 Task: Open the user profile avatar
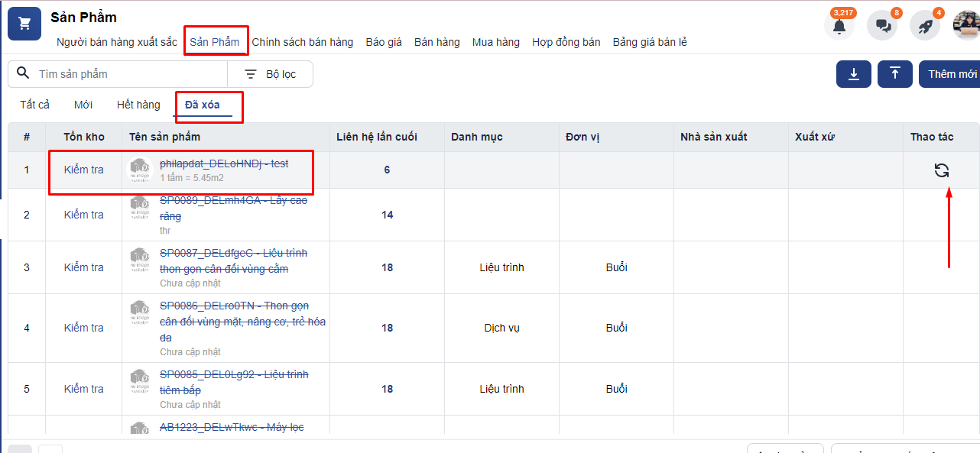point(966,26)
